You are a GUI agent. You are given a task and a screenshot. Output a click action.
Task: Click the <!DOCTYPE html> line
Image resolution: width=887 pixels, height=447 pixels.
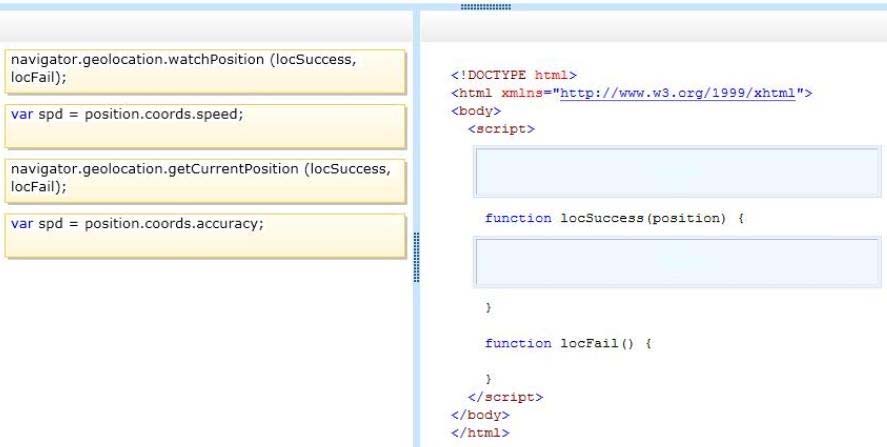pos(514,75)
